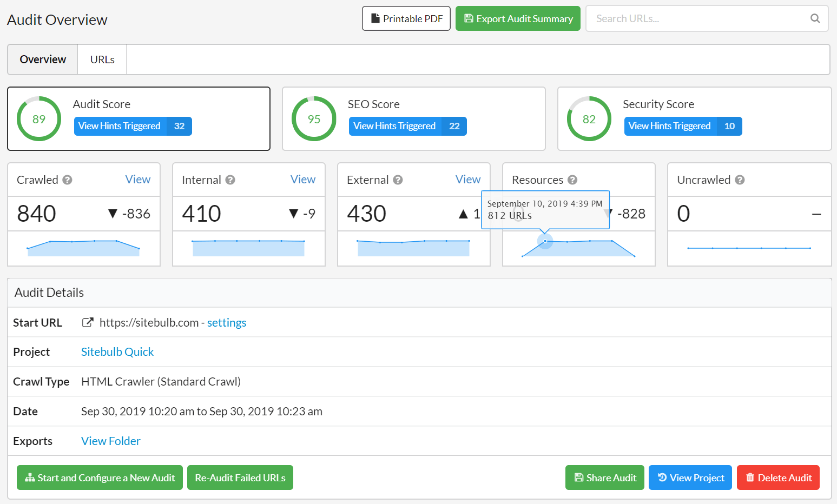The height and width of the screenshot is (504, 837).
Task: Delete Audit using the red button
Action: coord(778,478)
